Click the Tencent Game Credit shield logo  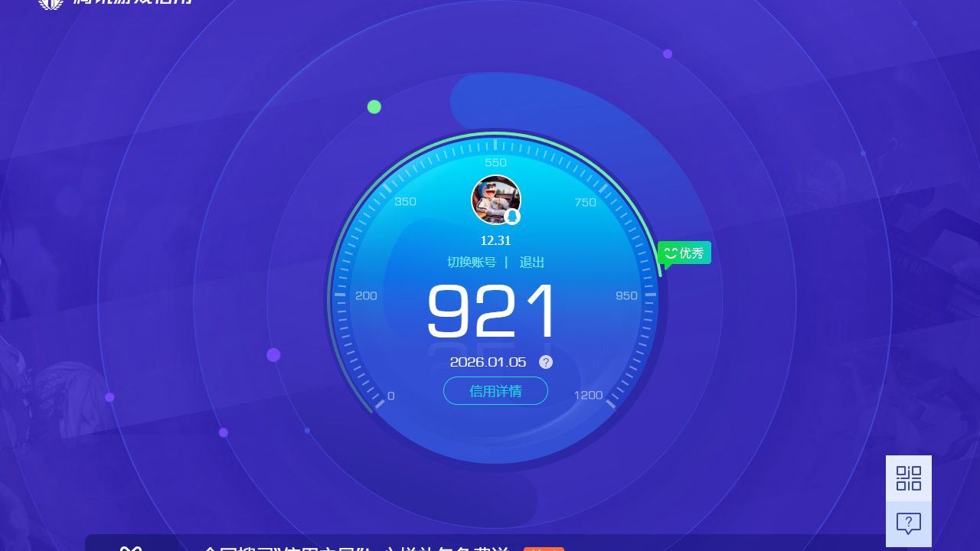coord(51,3)
